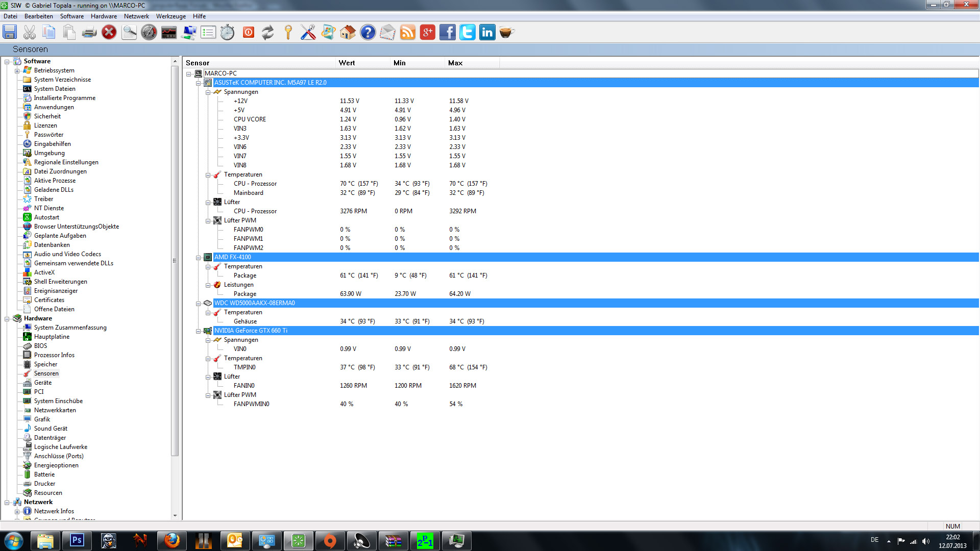
Task: Click the refresh arrows toolbar icon
Action: 268,33
